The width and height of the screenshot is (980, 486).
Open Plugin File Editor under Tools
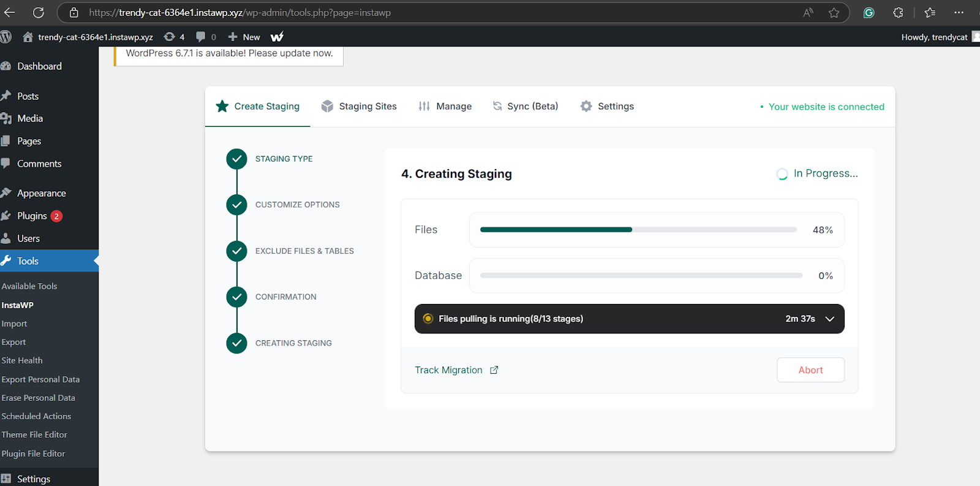[33, 454]
